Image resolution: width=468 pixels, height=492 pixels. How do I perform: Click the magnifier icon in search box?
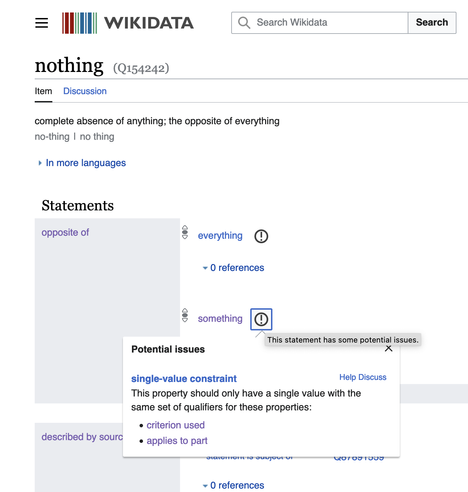point(244,23)
